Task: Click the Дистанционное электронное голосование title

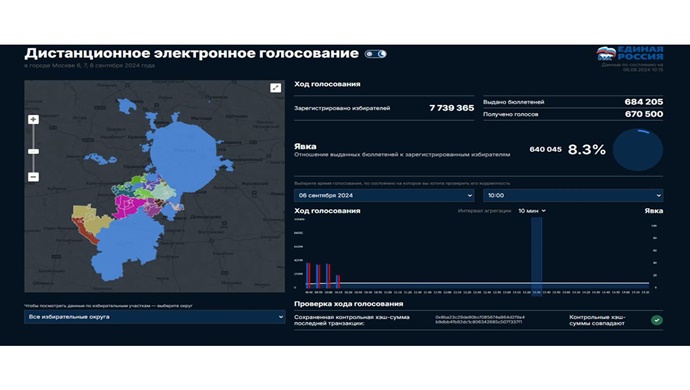Action: (x=191, y=53)
